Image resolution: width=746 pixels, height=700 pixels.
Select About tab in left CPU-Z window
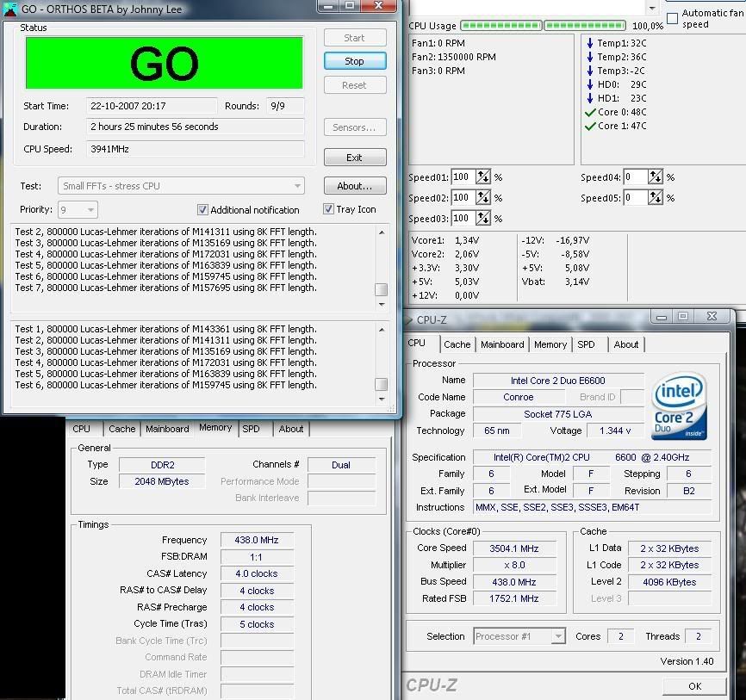[290, 429]
